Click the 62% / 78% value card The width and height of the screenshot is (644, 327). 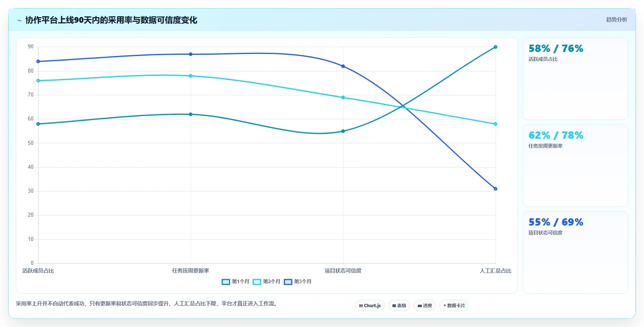pyautogui.click(x=575, y=166)
